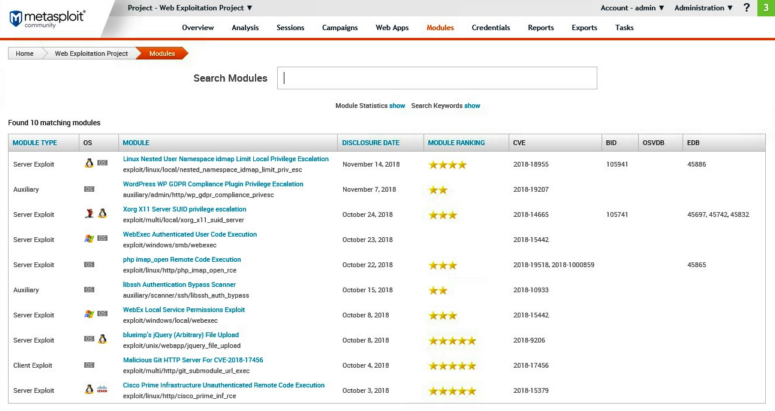
Task: Click the Cisco icon in the last row
Action: click(102, 390)
